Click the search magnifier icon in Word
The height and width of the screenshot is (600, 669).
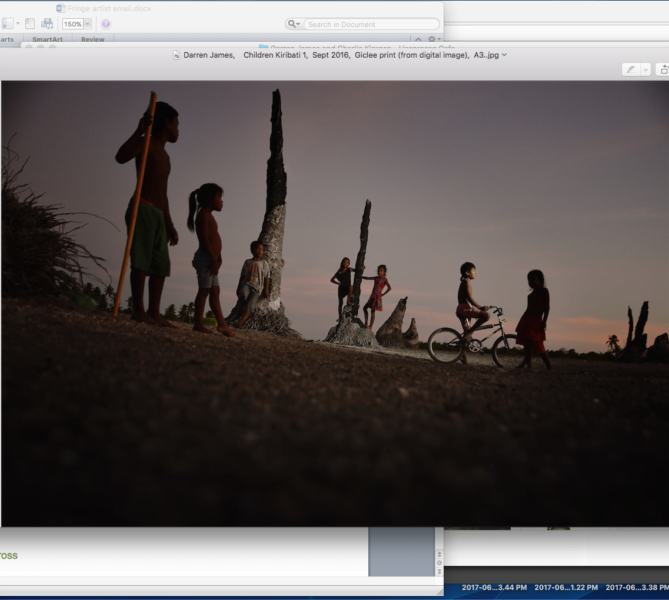click(293, 24)
